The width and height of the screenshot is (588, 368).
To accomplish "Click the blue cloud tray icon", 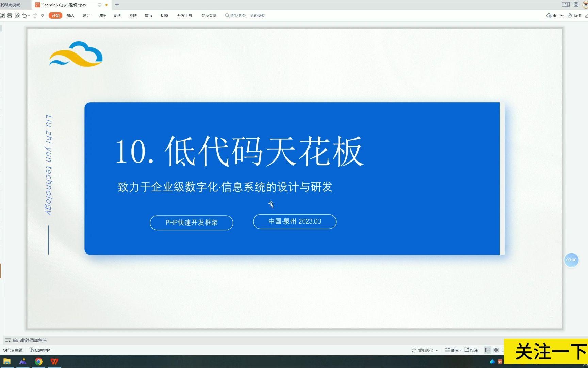I will [492, 362].
